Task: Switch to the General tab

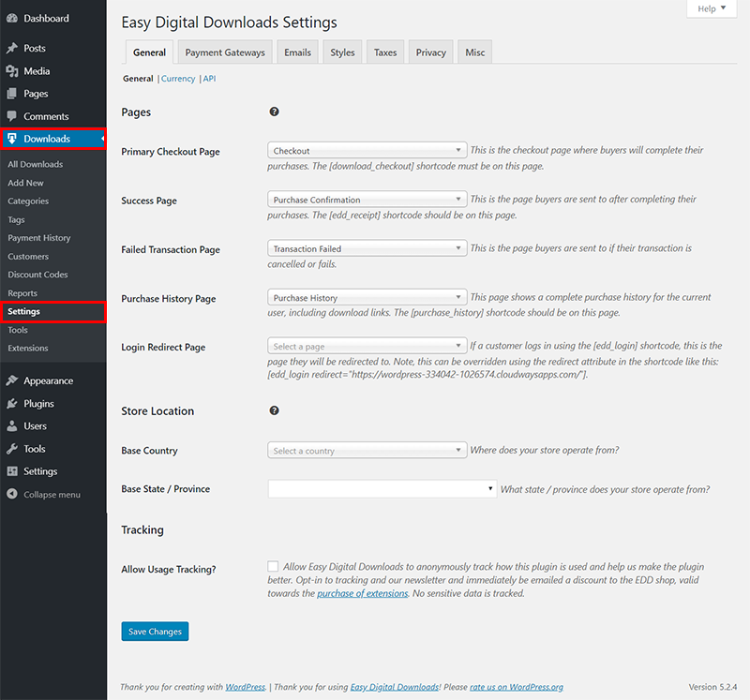Action: (x=149, y=52)
